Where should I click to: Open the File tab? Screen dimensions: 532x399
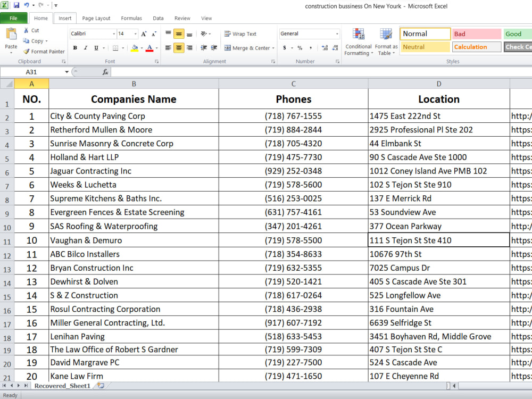click(14, 18)
